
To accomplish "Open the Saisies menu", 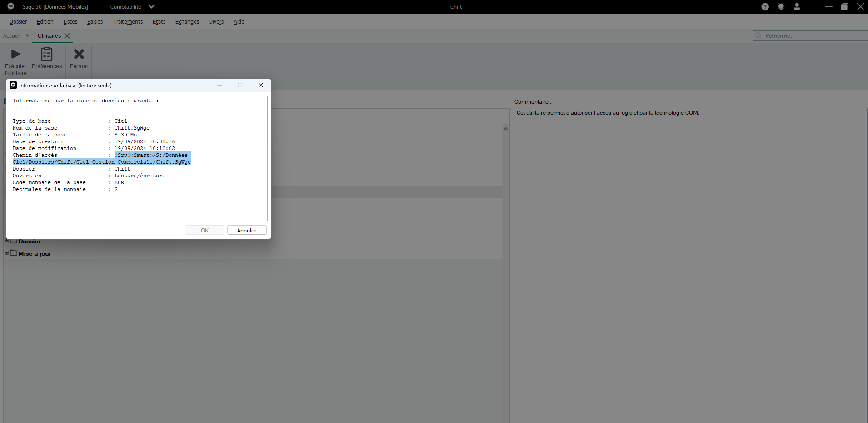I will pyautogui.click(x=95, y=22).
